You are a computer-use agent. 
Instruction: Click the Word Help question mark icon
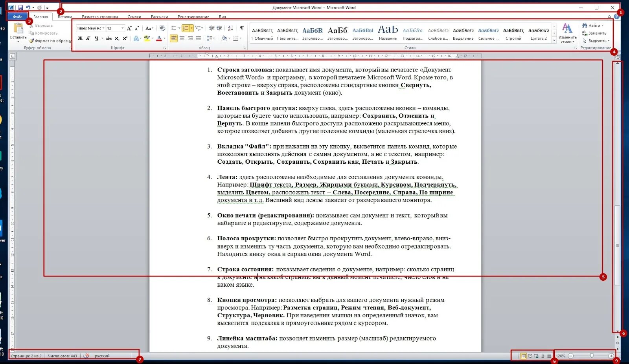point(617,17)
